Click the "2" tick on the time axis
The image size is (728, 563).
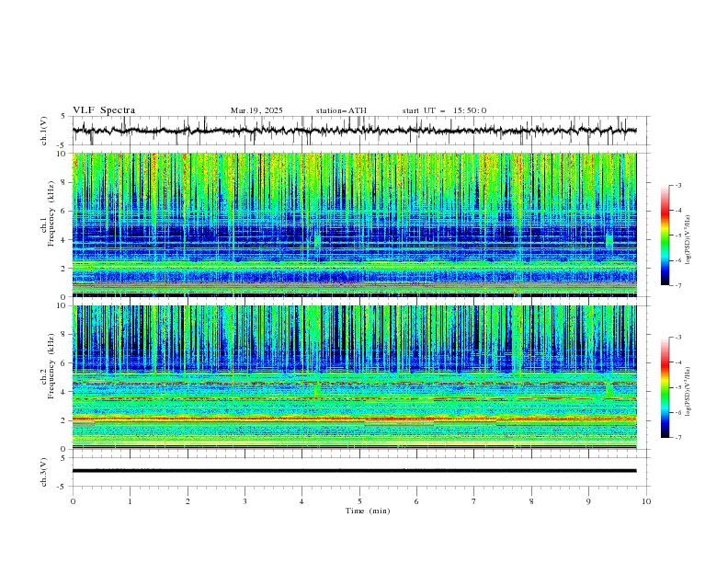[x=188, y=501]
